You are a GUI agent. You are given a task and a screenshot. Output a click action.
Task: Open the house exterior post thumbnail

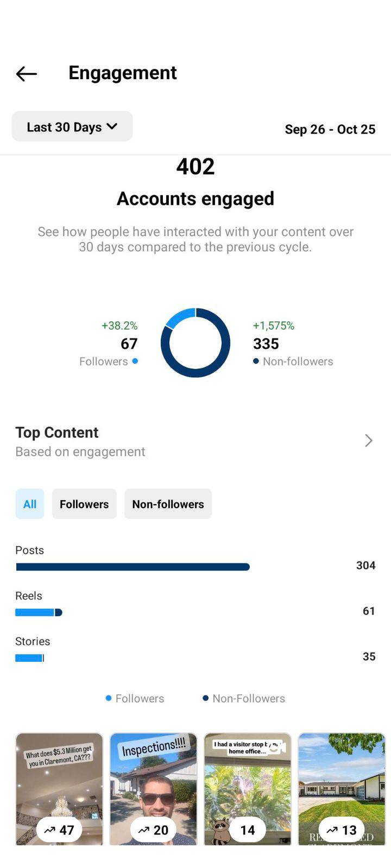342,789
